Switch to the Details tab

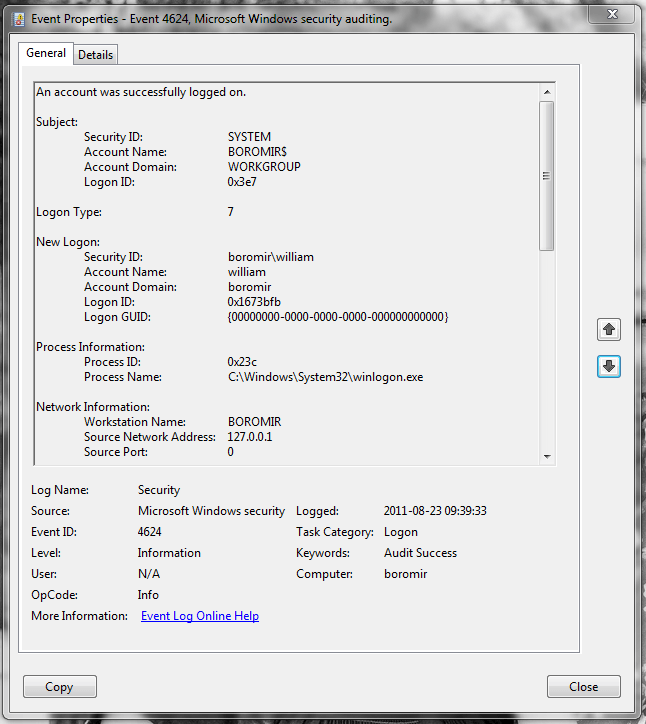(96, 55)
